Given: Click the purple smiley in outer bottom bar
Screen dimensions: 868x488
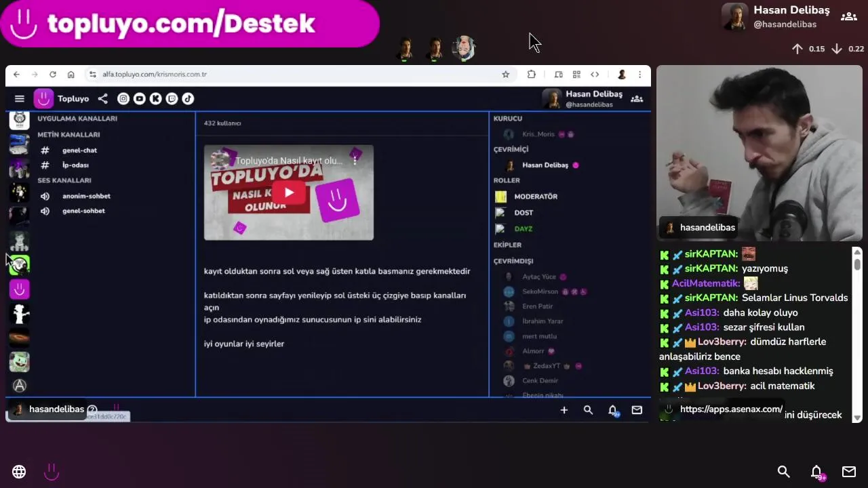Looking at the screenshot, I should (x=52, y=472).
